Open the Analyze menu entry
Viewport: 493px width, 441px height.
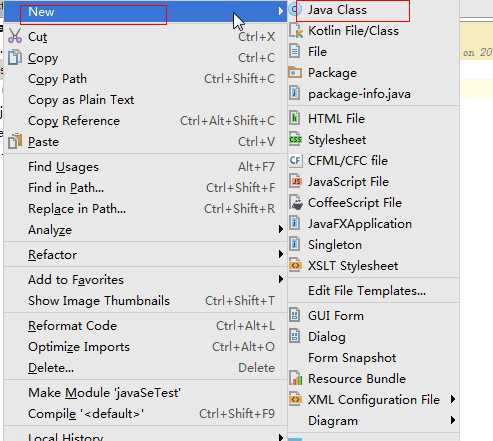pos(145,230)
